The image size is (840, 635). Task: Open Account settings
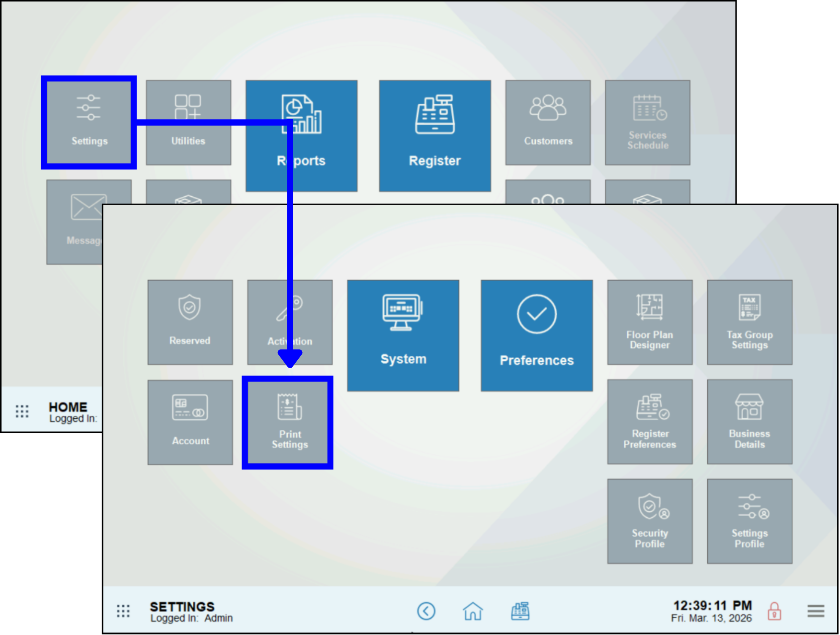click(x=190, y=421)
